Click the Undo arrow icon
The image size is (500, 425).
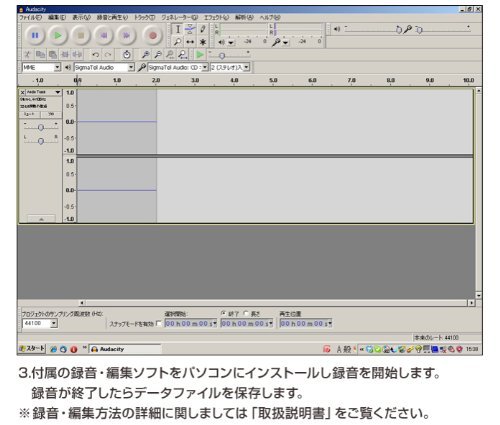(x=95, y=54)
